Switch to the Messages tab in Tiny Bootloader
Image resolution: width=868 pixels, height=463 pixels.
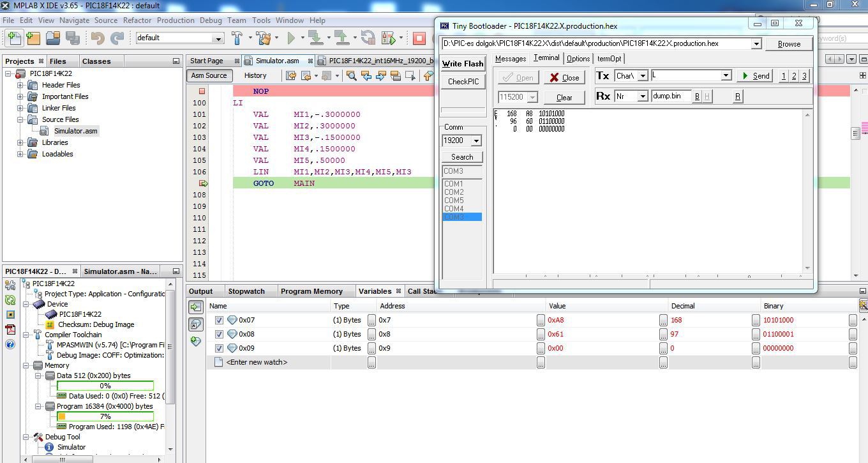tap(511, 59)
